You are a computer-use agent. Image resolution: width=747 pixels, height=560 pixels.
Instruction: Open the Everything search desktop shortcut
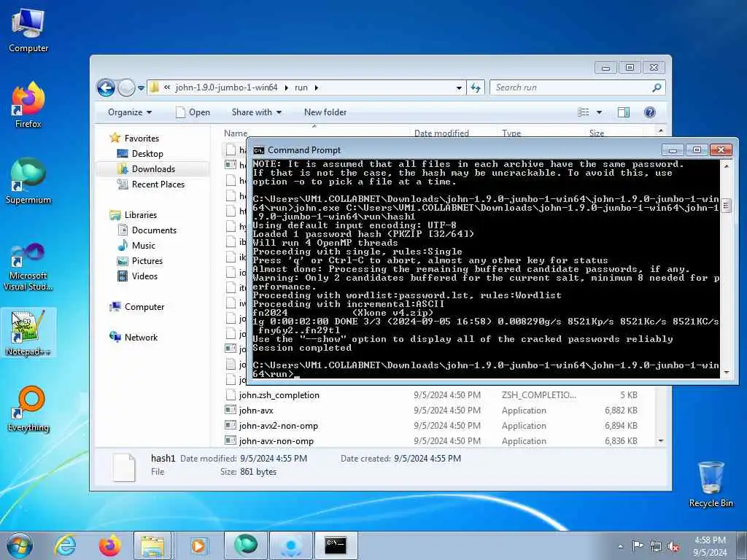[x=28, y=409]
